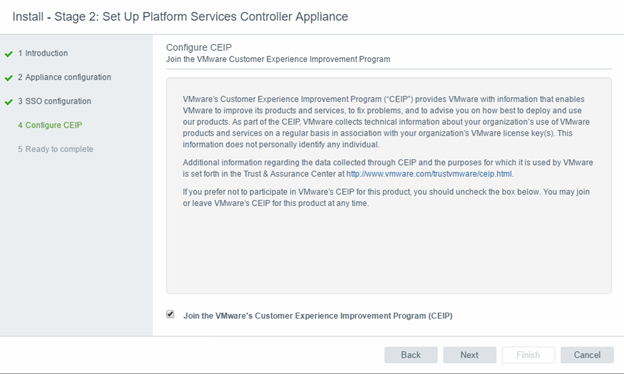The width and height of the screenshot is (624, 374).
Task: Open step 2 Appliance configuration
Action: (x=64, y=77)
